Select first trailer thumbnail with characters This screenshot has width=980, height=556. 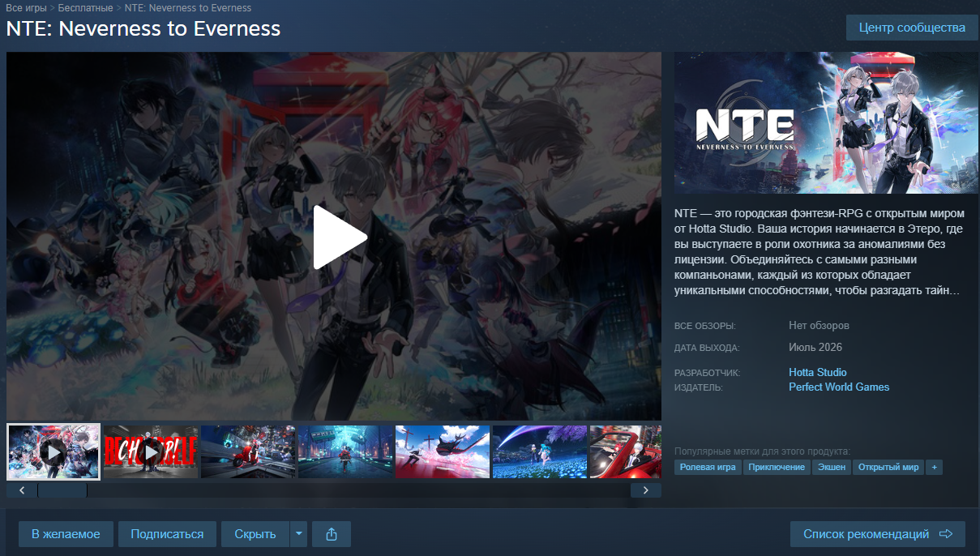[x=53, y=451]
